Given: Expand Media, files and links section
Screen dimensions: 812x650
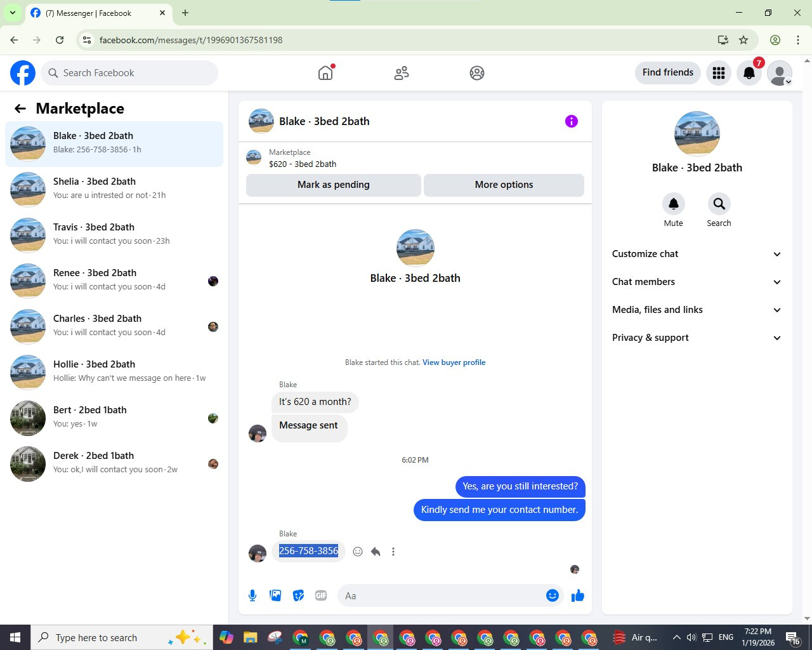Looking at the screenshot, I should 697,310.
